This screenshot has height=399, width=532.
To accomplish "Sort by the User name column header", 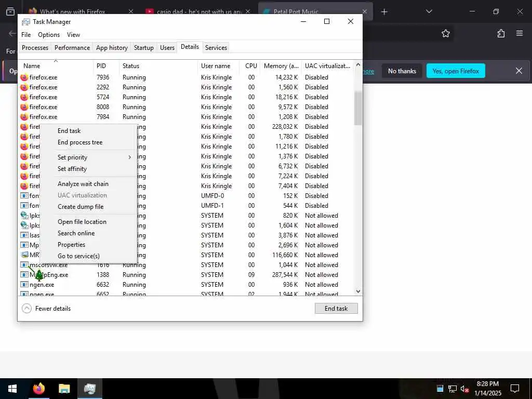I will [x=219, y=66].
